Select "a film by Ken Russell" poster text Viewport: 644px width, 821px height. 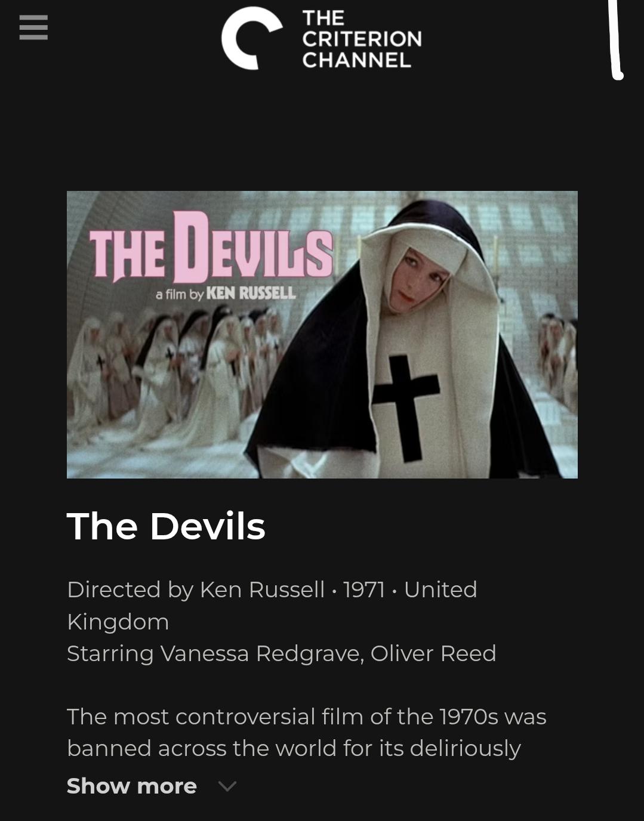[x=225, y=294]
